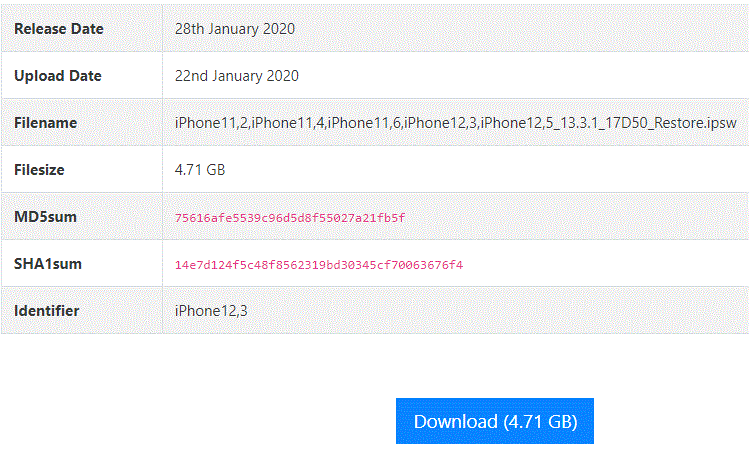749x451 pixels.
Task: Click the "_Restore.ipsw" ending of the filename
Action: pyautogui.click(x=691, y=123)
